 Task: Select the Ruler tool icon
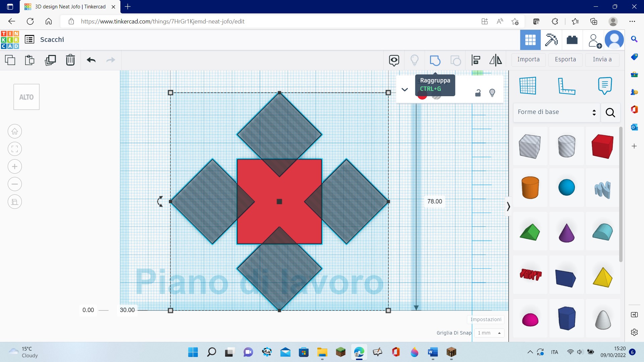pos(566,86)
